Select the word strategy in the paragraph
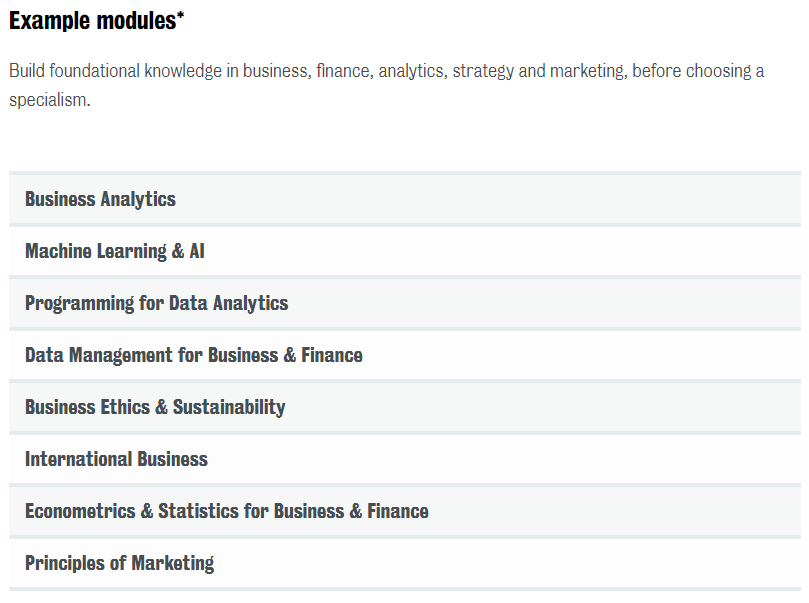809x603 pixels. (483, 71)
